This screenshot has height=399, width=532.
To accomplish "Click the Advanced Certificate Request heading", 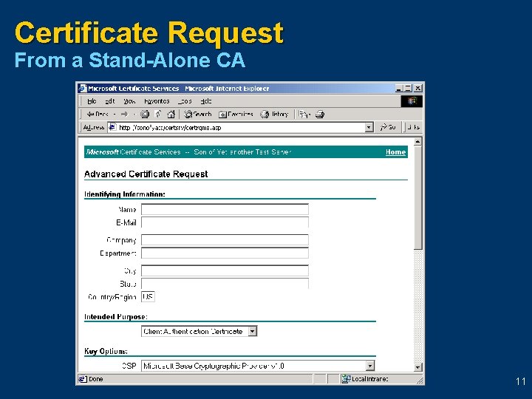I will (146, 174).
